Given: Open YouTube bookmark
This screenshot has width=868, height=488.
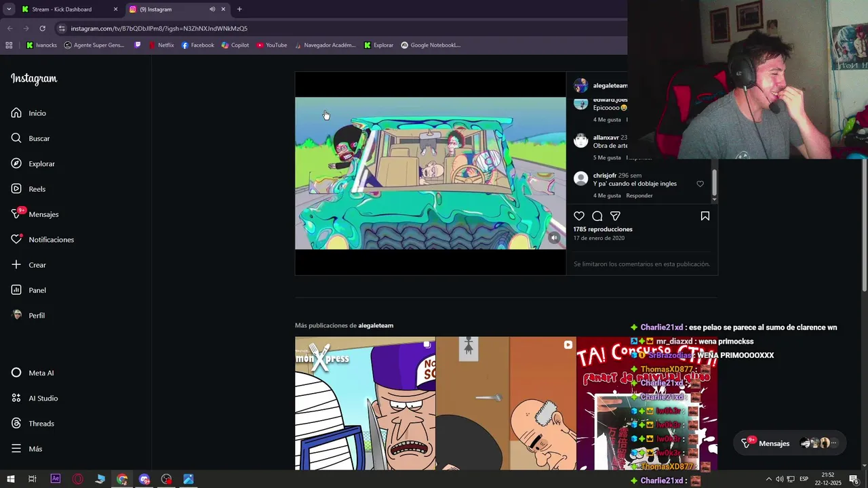Looking at the screenshot, I should (271, 45).
